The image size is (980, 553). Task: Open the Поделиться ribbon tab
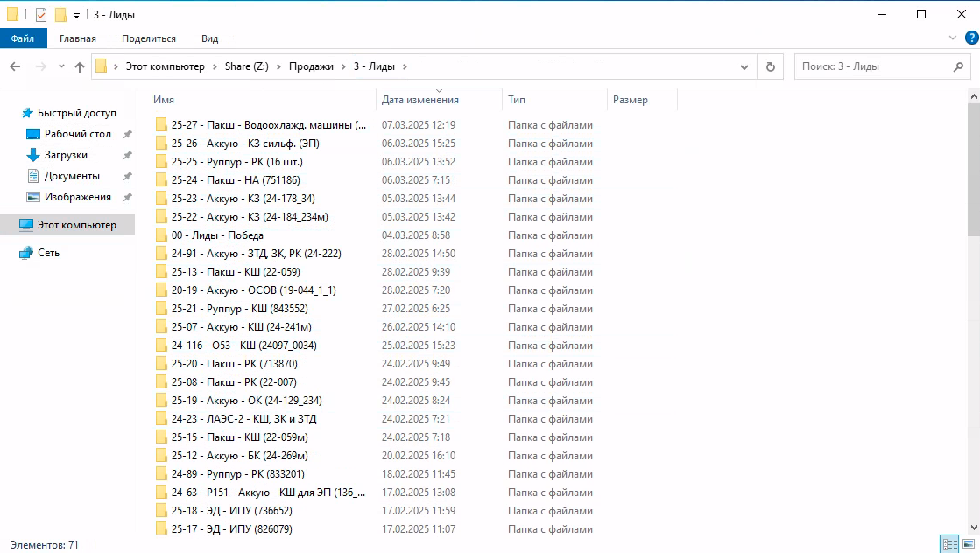click(149, 38)
